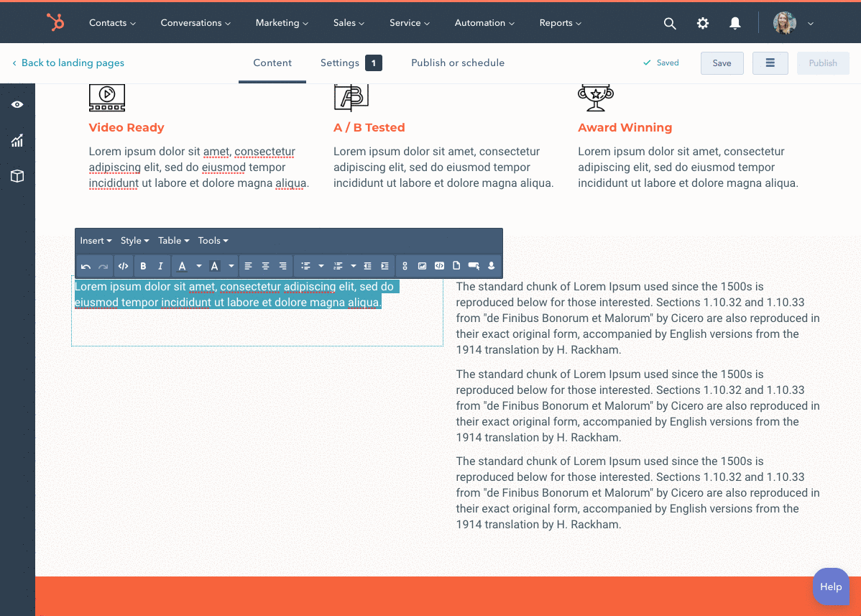Increase indent of selected paragraph
Image resolution: width=861 pixels, height=616 pixels.
pos(385,266)
